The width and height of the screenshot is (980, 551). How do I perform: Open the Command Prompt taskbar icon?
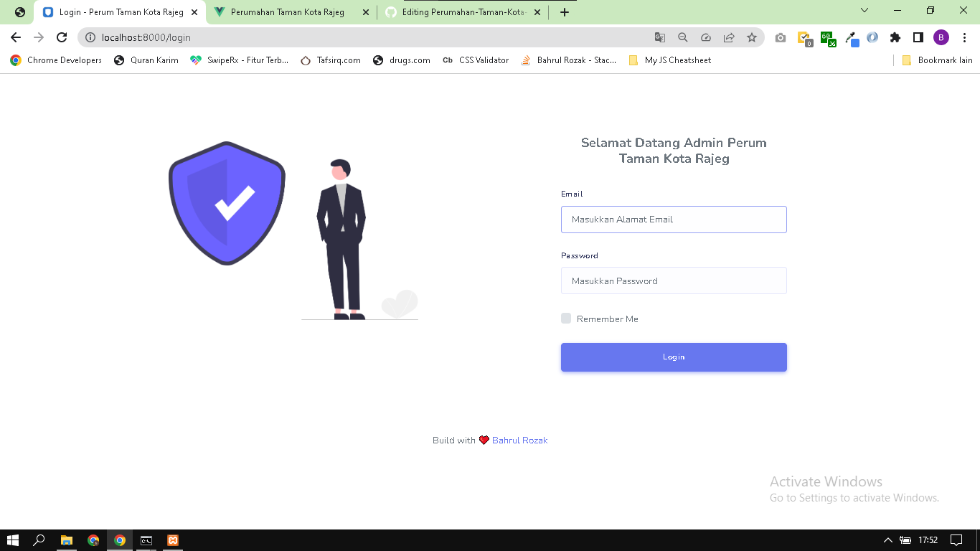pos(146,540)
